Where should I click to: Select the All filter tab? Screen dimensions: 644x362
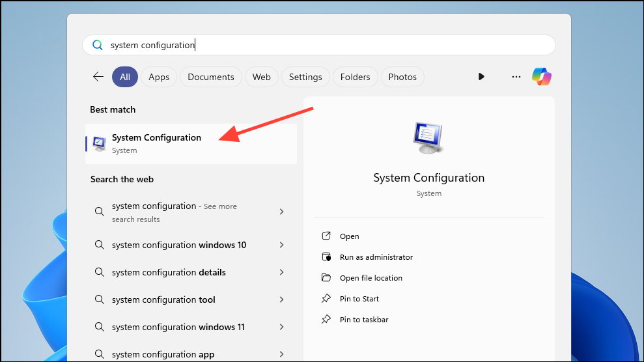pyautogui.click(x=125, y=77)
